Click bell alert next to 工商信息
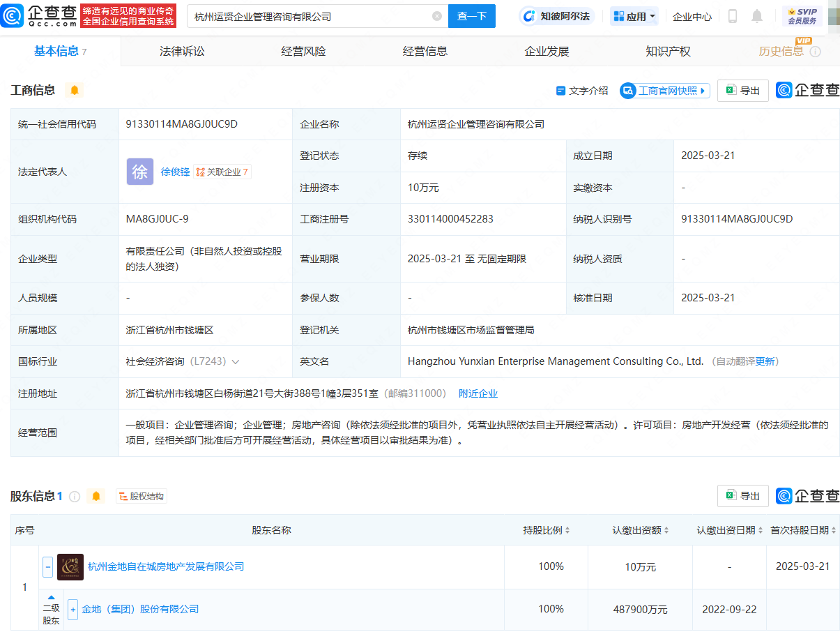840x632 pixels. 75,90
